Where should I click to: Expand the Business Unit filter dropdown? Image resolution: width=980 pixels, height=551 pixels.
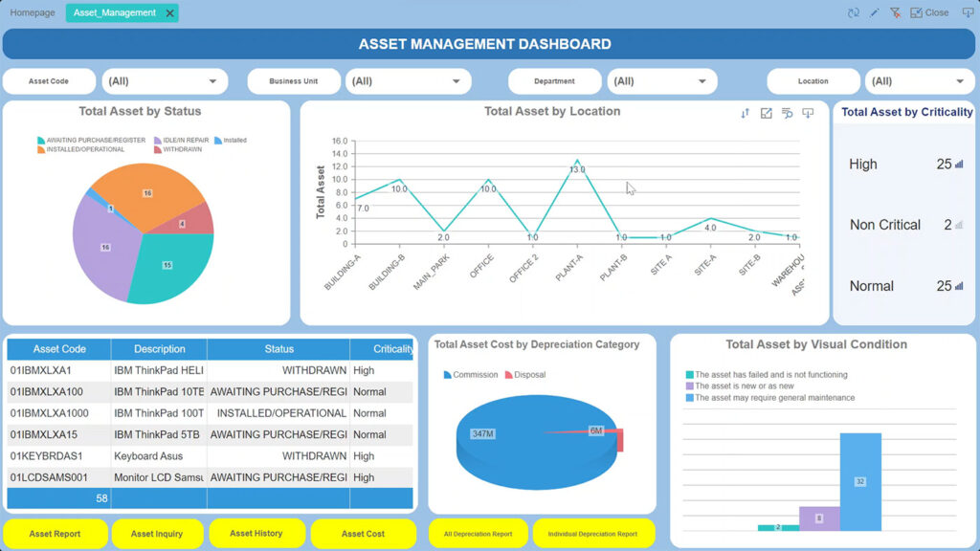(409, 81)
